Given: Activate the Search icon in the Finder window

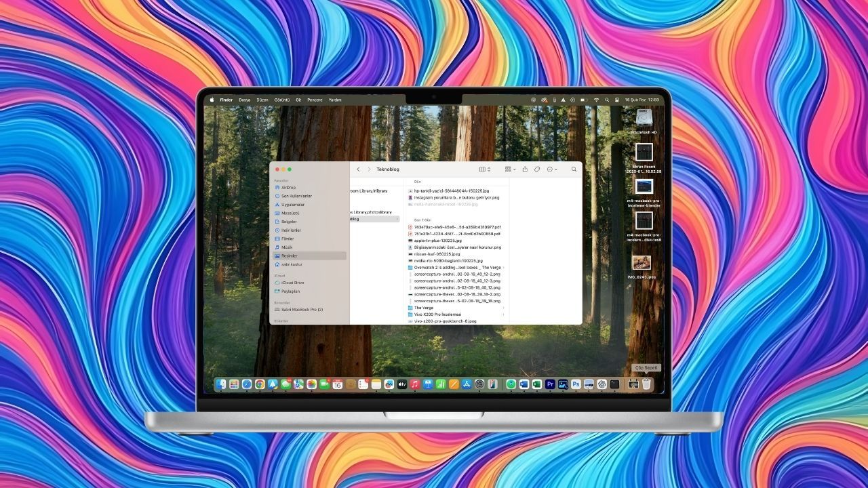Looking at the screenshot, I should [x=574, y=169].
